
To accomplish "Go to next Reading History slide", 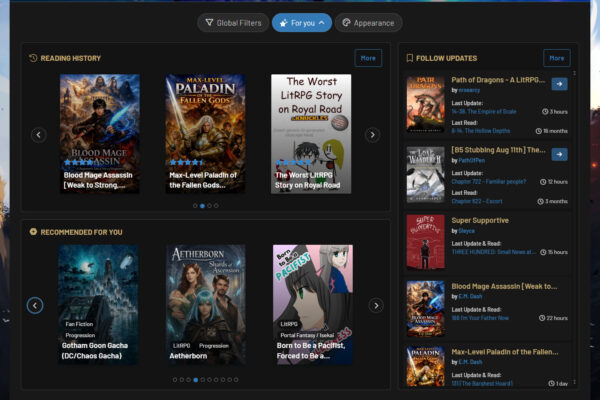I will [373, 135].
